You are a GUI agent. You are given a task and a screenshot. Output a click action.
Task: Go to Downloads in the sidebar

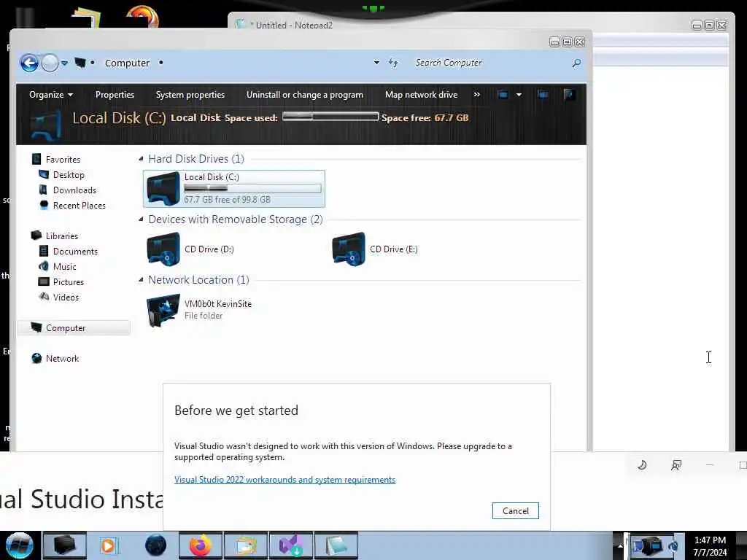click(x=74, y=190)
